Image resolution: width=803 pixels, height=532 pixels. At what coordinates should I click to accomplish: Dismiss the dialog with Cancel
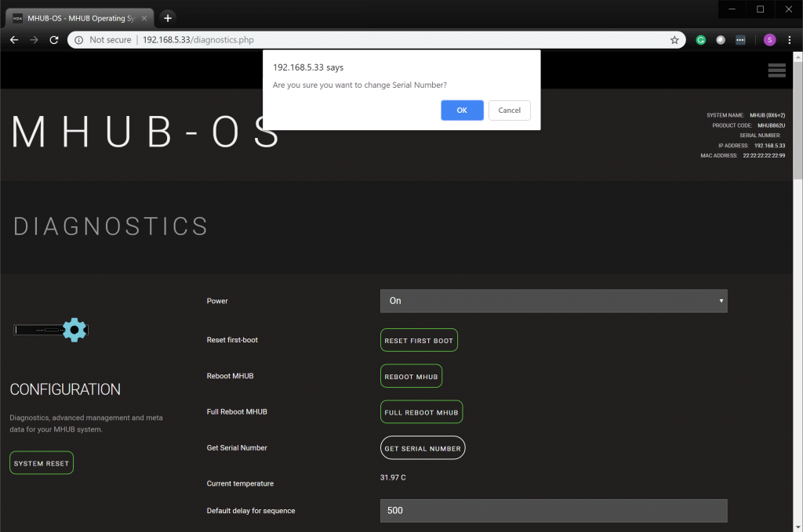point(509,110)
